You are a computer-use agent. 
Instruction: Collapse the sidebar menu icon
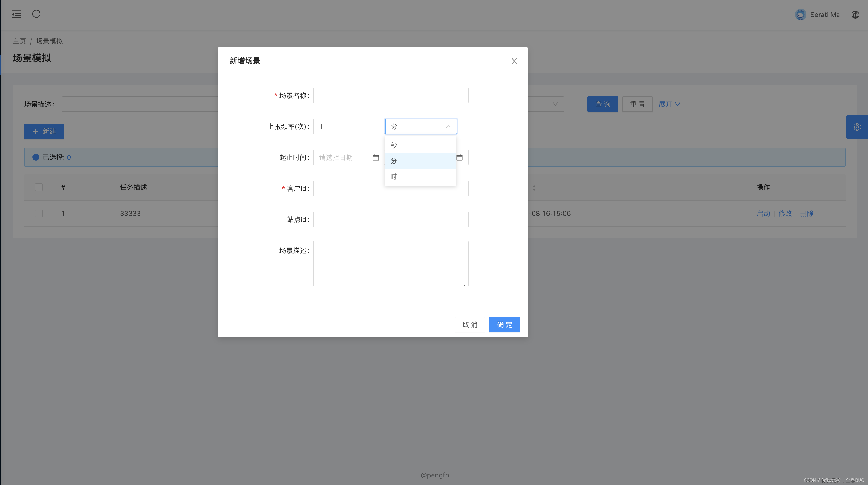16,14
